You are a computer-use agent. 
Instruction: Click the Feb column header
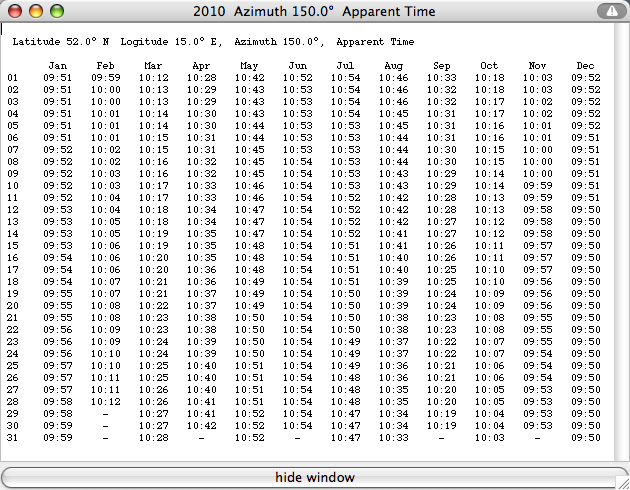pyautogui.click(x=106, y=66)
